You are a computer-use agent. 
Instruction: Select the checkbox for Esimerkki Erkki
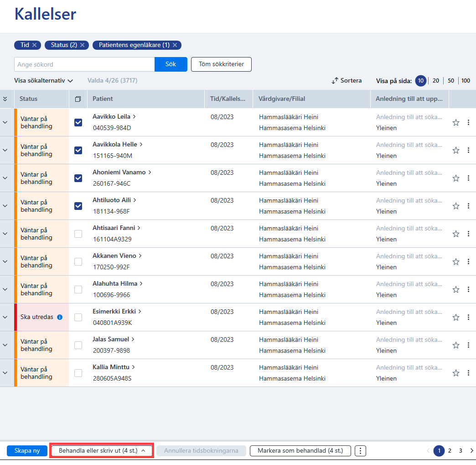click(x=78, y=317)
